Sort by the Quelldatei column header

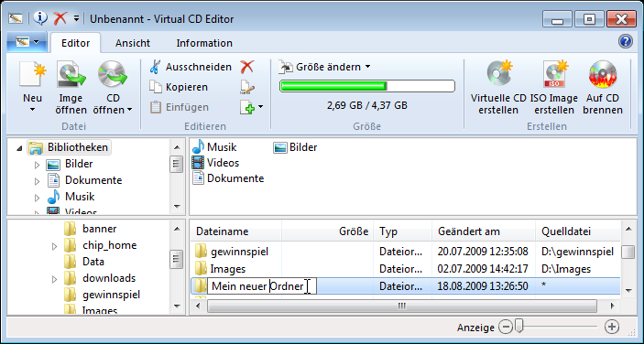(x=577, y=231)
